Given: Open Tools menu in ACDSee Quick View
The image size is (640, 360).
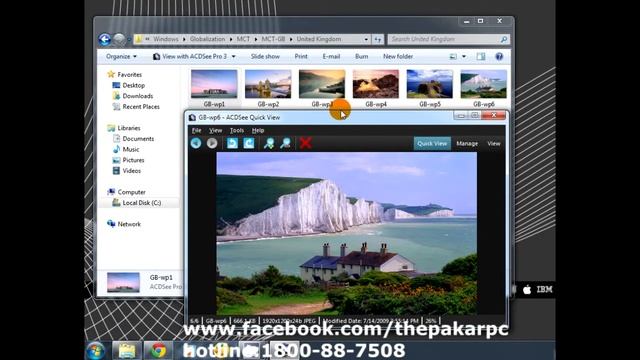Looking at the screenshot, I should (x=237, y=131).
